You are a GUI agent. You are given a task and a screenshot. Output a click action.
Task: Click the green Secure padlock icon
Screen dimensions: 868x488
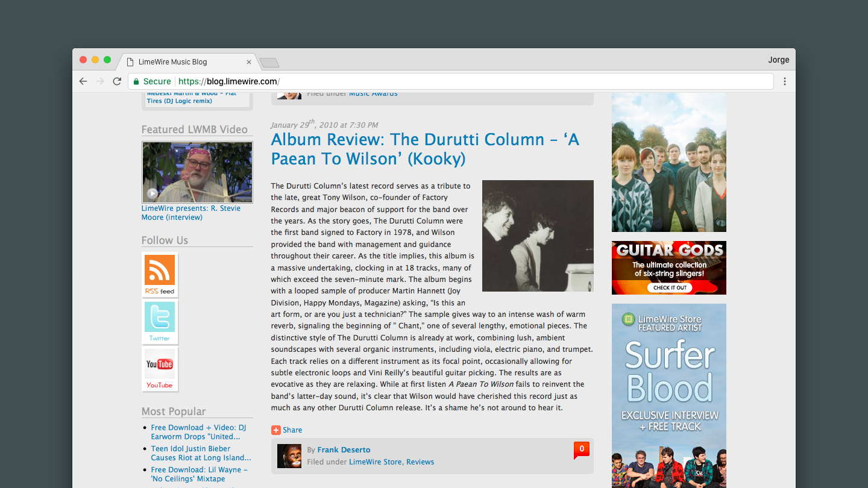(136, 81)
